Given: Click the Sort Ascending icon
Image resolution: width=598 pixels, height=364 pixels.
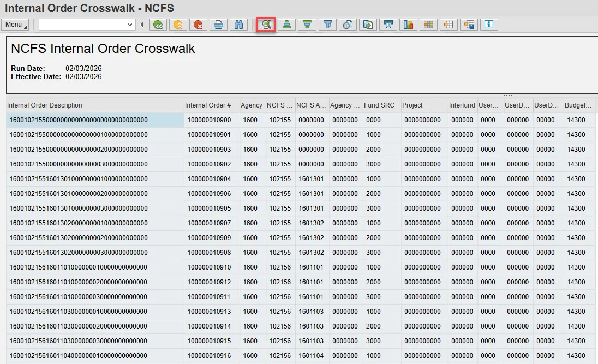Looking at the screenshot, I should click(x=287, y=25).
